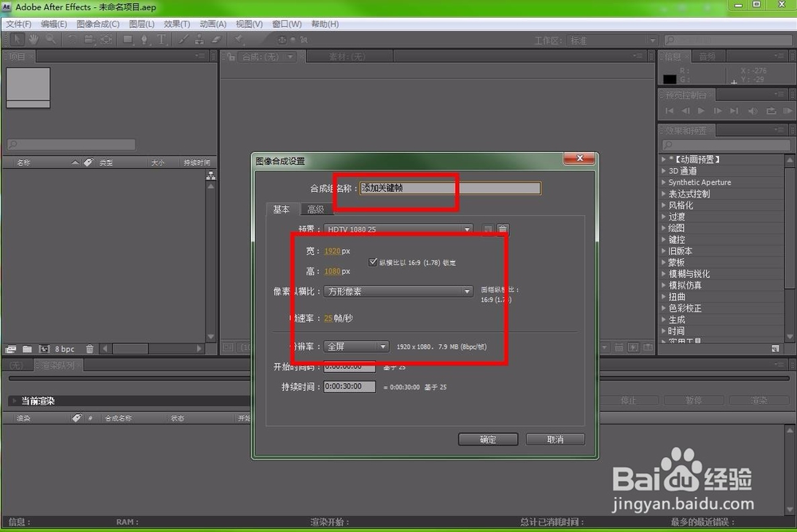
Task: Click the 8 bpc color depth button
Action: click(65, 349)
